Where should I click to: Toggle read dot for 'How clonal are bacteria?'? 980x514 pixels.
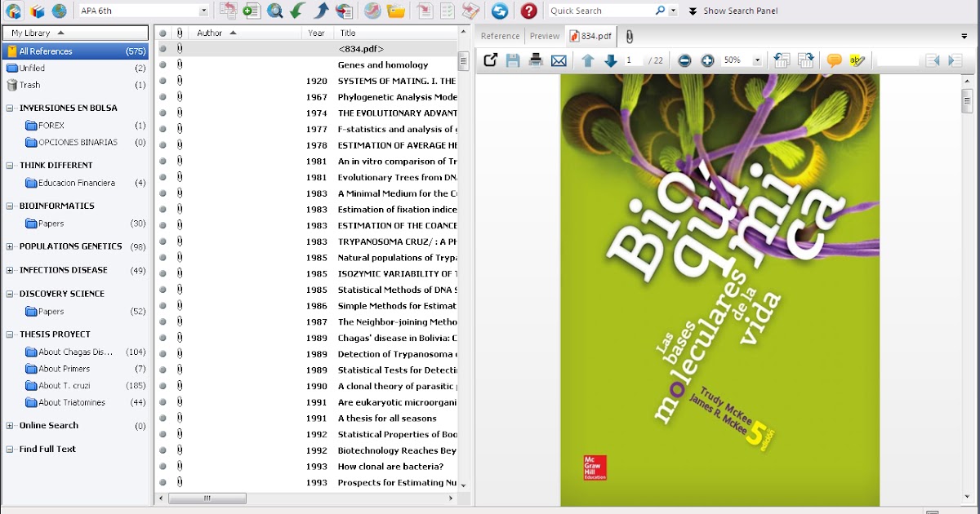pyautogui.click(x=163, y=467)
